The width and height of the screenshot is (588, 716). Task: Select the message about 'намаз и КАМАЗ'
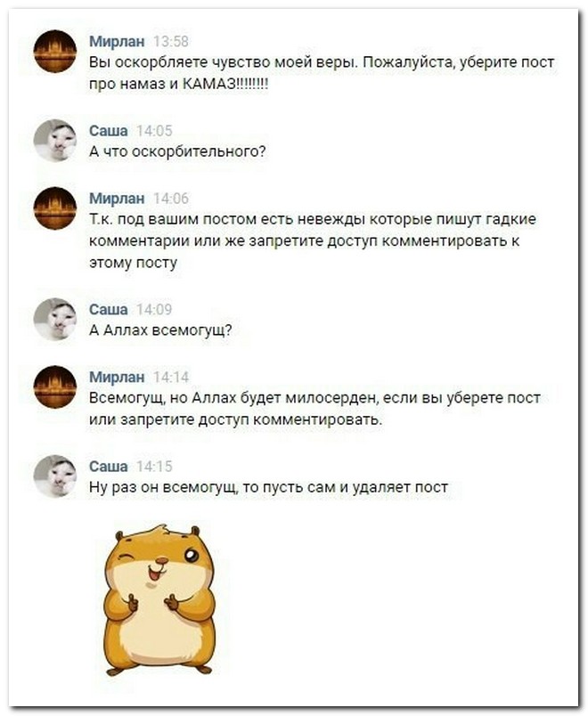coord(322,73)
